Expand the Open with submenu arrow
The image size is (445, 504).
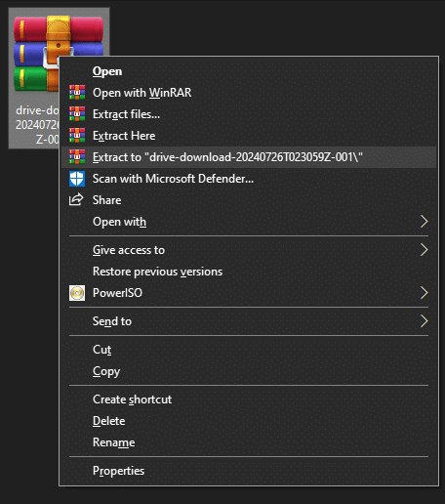pos(424,222)
